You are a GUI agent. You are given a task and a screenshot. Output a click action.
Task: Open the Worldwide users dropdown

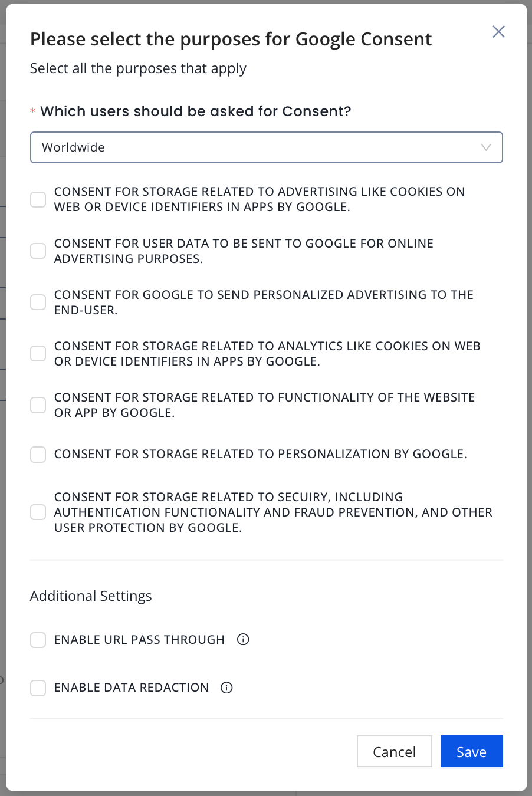coord(266,147)
